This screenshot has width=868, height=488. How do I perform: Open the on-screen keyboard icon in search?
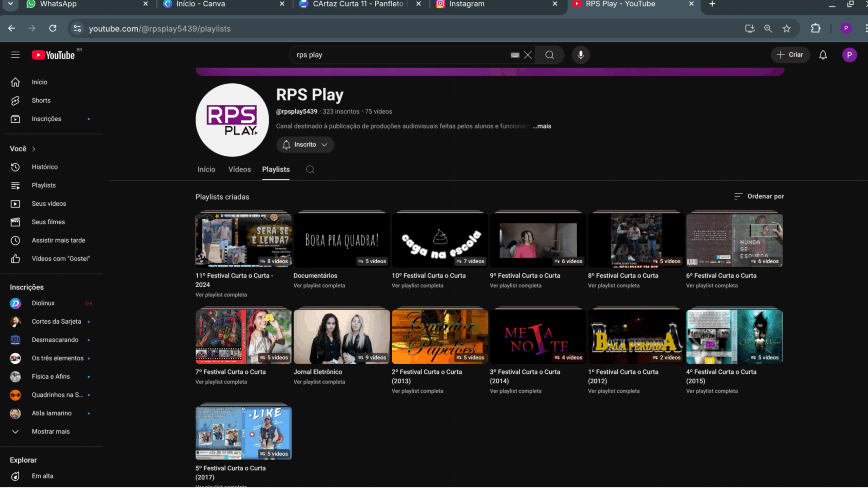click(515, 55)
